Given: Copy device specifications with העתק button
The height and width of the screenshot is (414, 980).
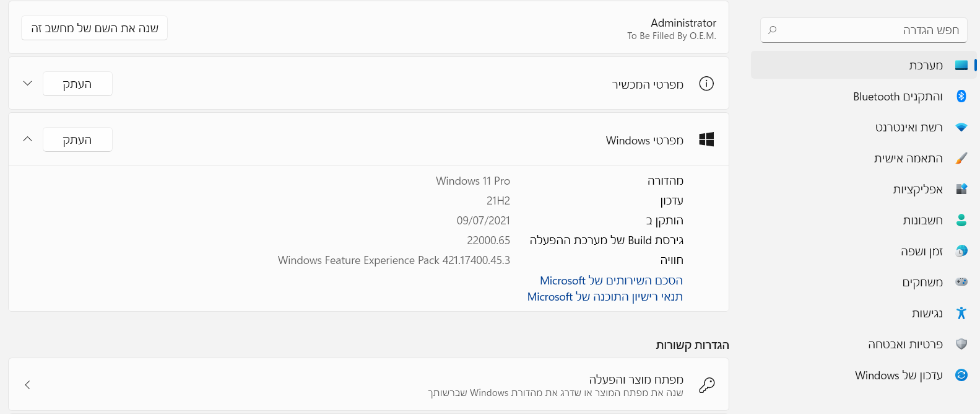Looking at the screenshot, I should point(77,84).
